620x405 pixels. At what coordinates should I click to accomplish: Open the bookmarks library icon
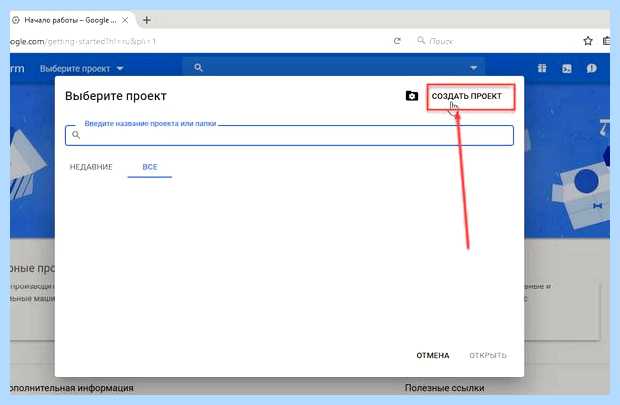(606, 41)
